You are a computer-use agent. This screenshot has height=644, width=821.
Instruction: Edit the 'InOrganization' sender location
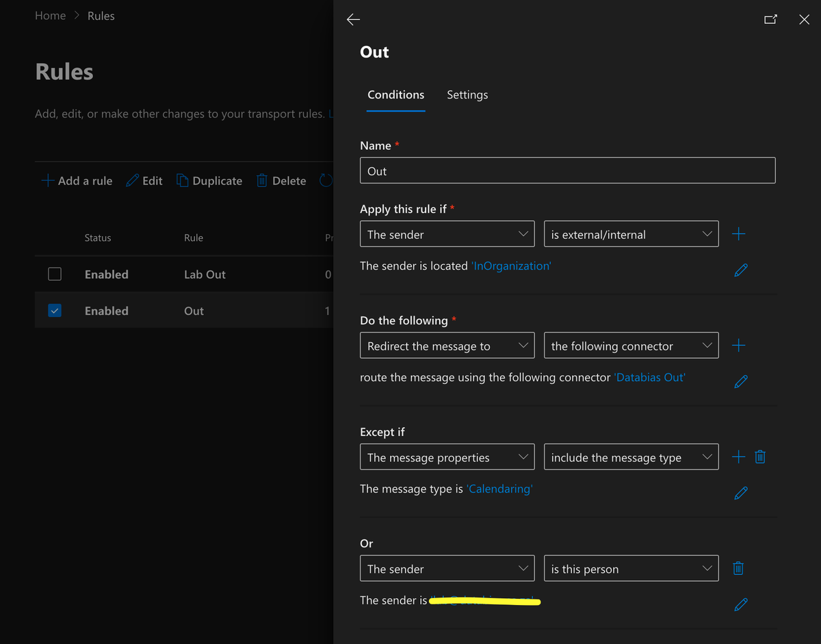tap(740, 270)
